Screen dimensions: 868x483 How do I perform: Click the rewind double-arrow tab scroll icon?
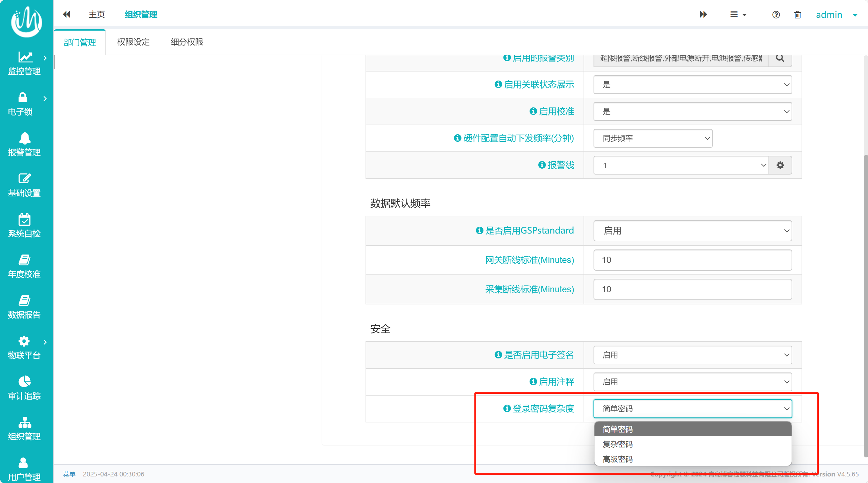tap(67, 14)
